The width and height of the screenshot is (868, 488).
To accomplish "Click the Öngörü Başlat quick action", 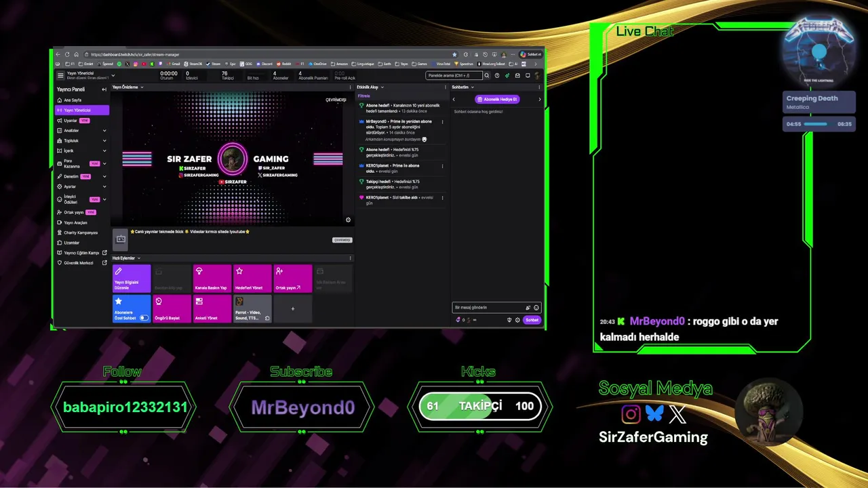I will tap(172, 308).
